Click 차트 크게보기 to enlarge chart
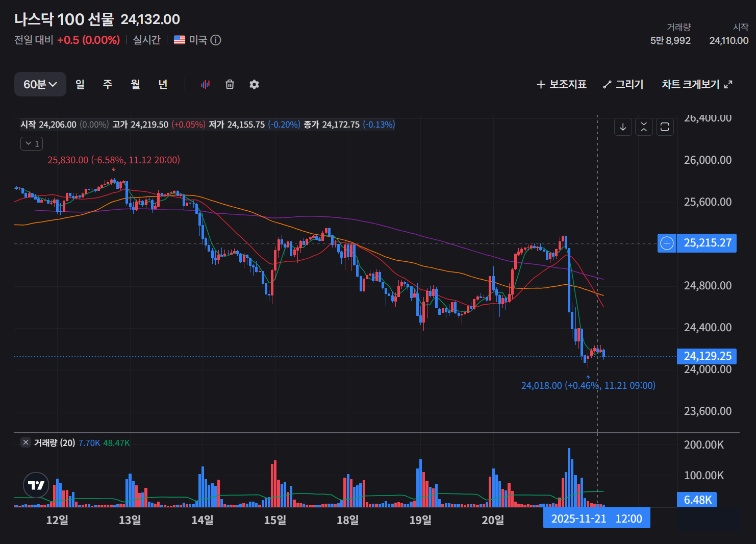 697,84
